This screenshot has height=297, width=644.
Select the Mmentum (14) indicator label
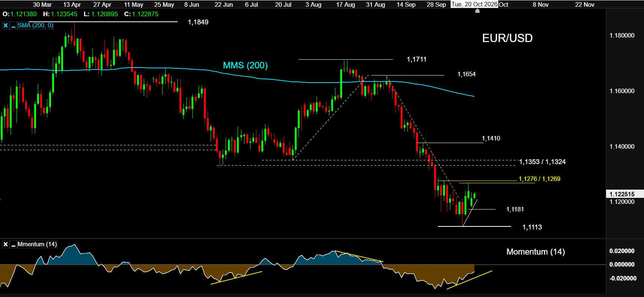pyautogui.click(x=37, y=244)
